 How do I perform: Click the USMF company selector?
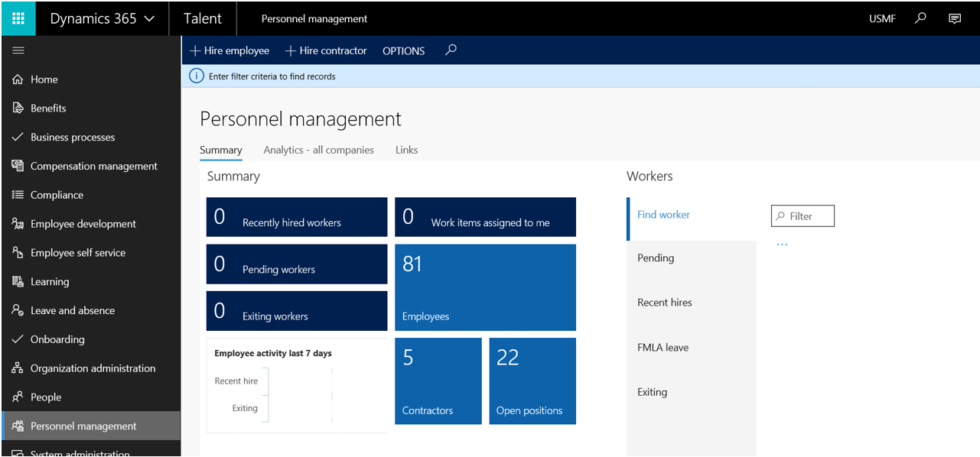(882, 19)
